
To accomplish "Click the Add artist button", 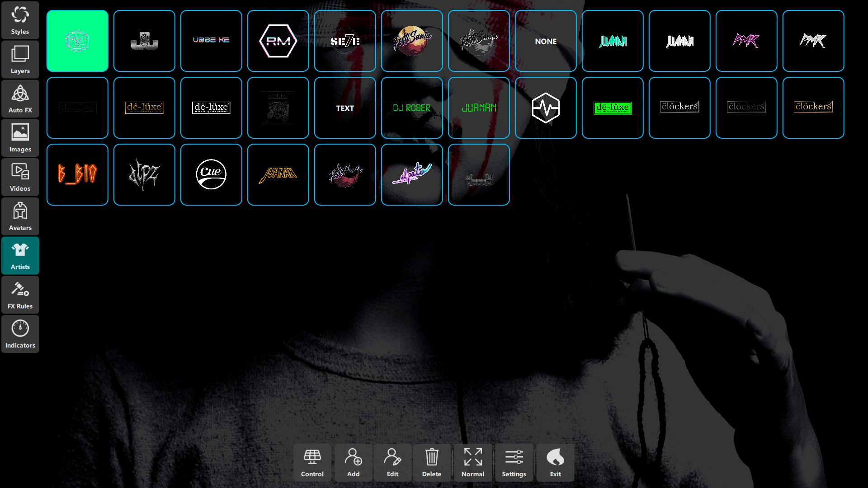I will pyautogui.click(x=353, y=462).
